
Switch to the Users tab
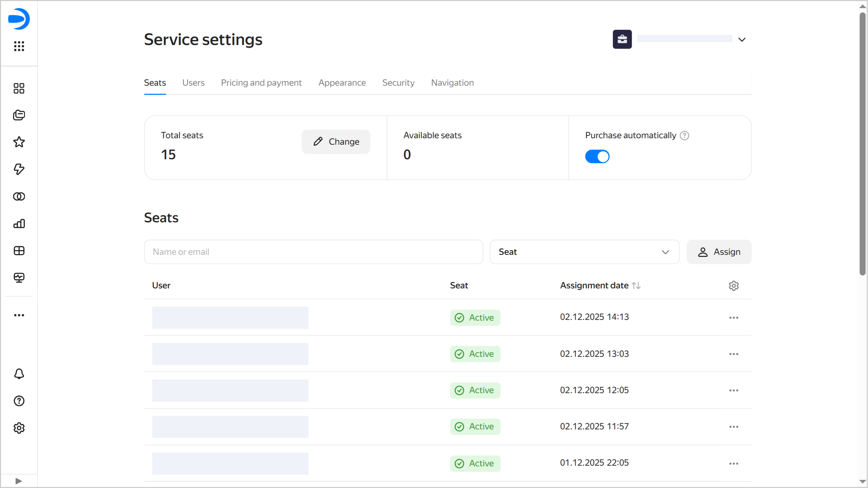tap(193, 83)
